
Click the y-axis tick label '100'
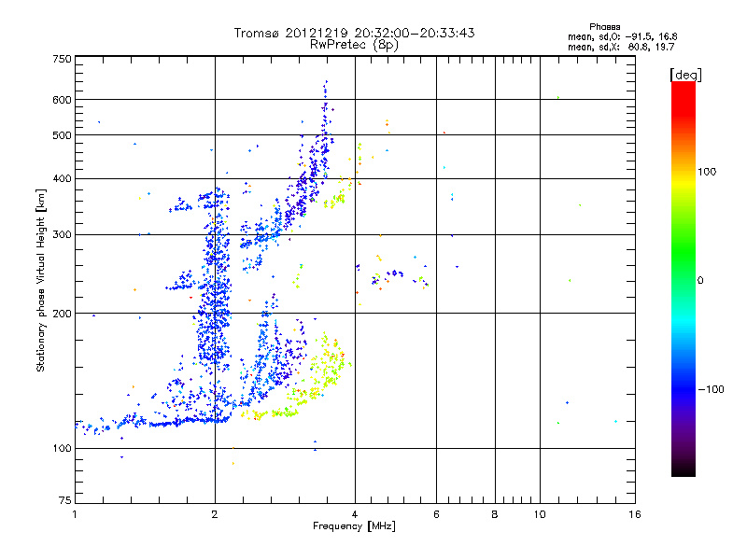tap(62, 449)
